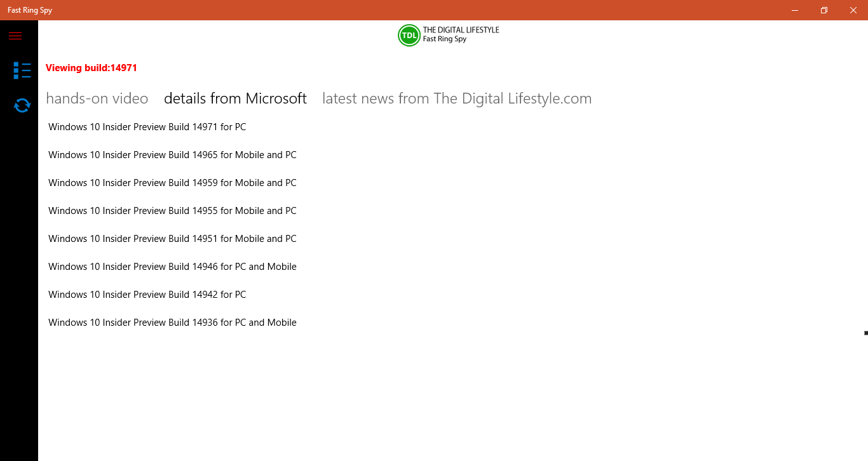Image resolution: width=868 pixels, height=461 pixels.
Task: Open the hamburger menu in sidebar
Action: coord(15,36)
